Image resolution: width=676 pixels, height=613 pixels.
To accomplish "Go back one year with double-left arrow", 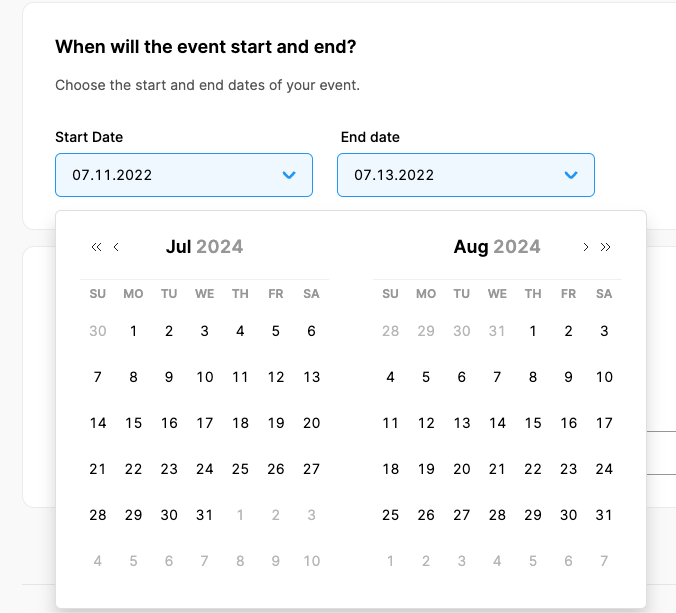I will tap(96, 247).
